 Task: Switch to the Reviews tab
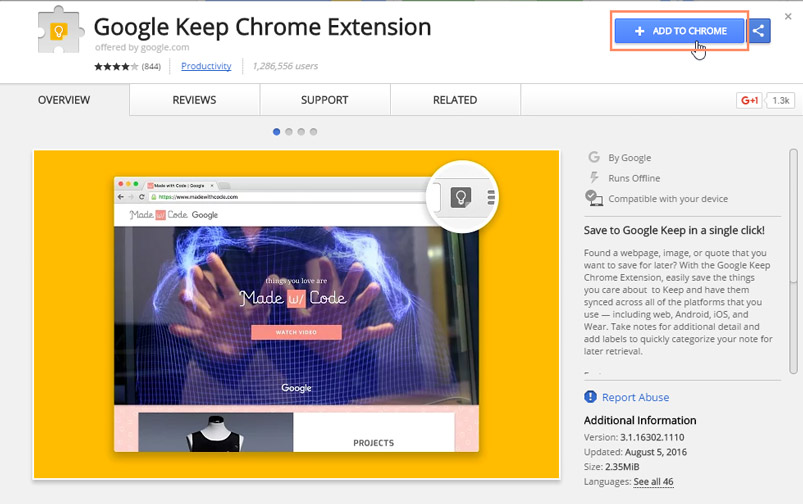click(x=194, y=100)
